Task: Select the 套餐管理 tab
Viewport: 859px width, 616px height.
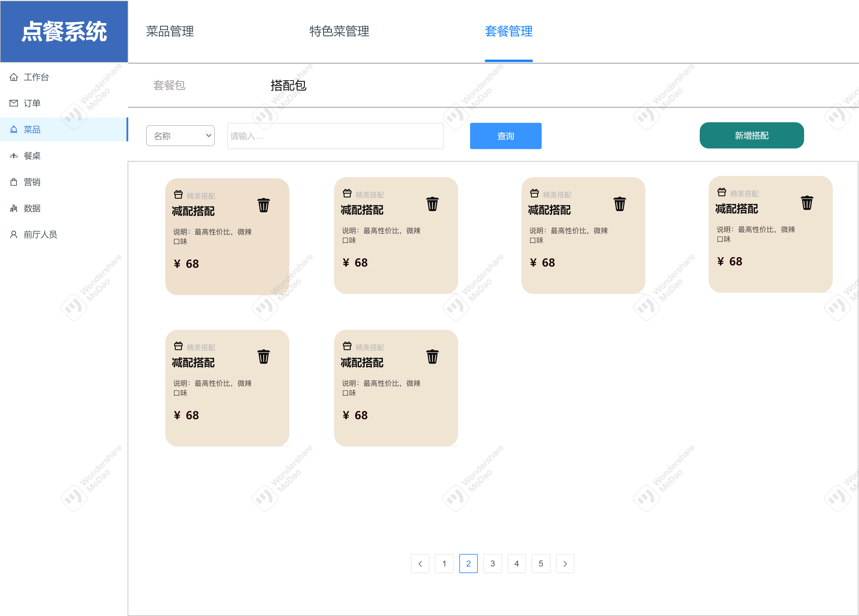Action: (x=509, y=31)
